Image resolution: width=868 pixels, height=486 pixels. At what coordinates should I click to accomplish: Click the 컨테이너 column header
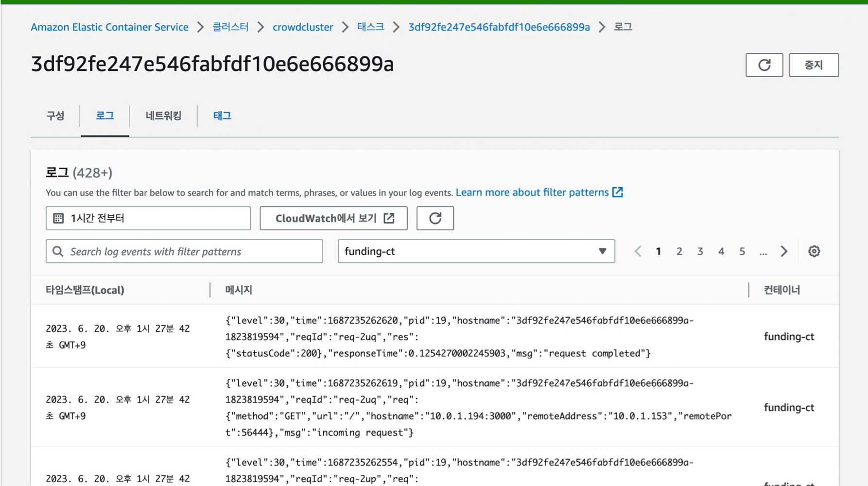(782, 290)
